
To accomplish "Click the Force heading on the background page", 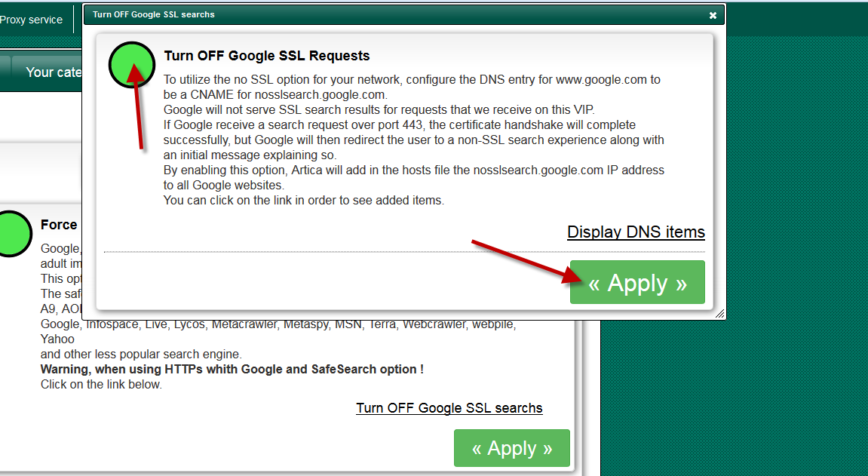I will coord(59,225).
